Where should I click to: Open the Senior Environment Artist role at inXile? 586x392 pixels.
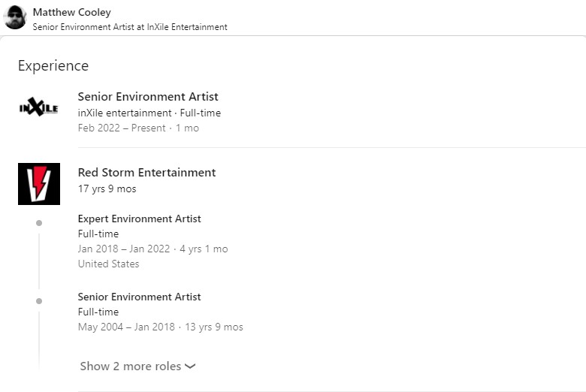[148, 97]
